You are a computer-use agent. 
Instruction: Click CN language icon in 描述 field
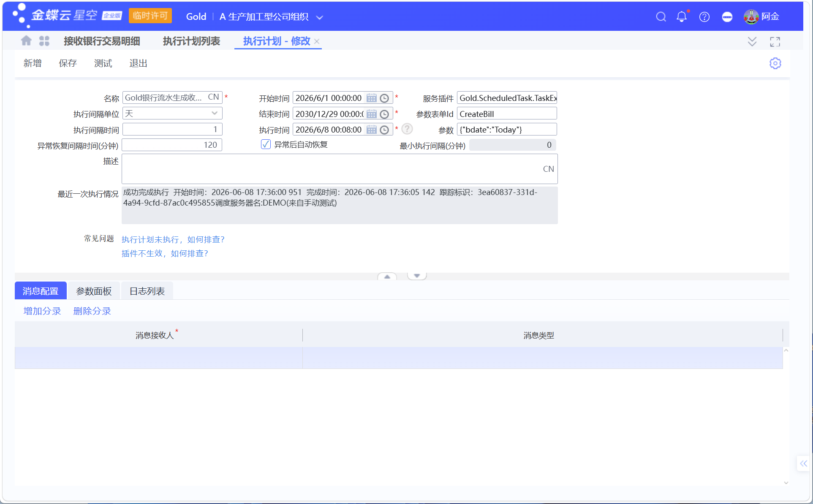[x=548, y=169]
